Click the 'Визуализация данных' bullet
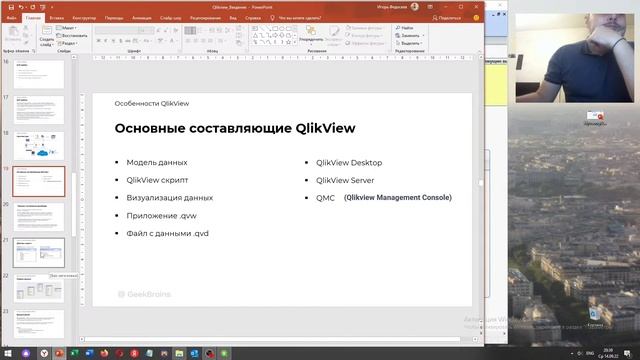This screenshot has height=360, width=640. [x=170, y=198]
